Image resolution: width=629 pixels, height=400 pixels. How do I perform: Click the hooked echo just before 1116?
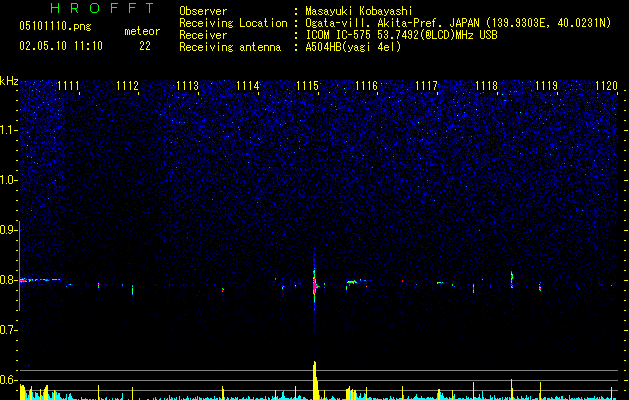pos(356,284)
